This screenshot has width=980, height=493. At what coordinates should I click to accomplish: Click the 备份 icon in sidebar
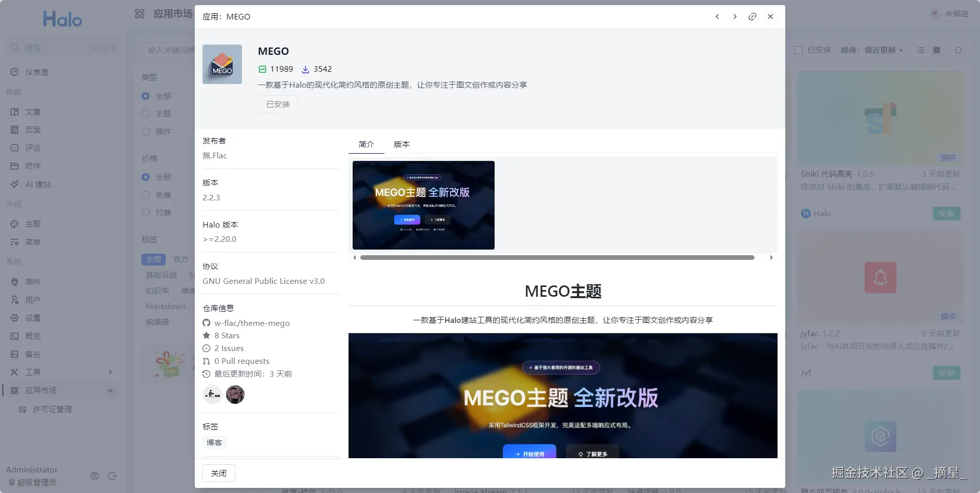[14, 354]
